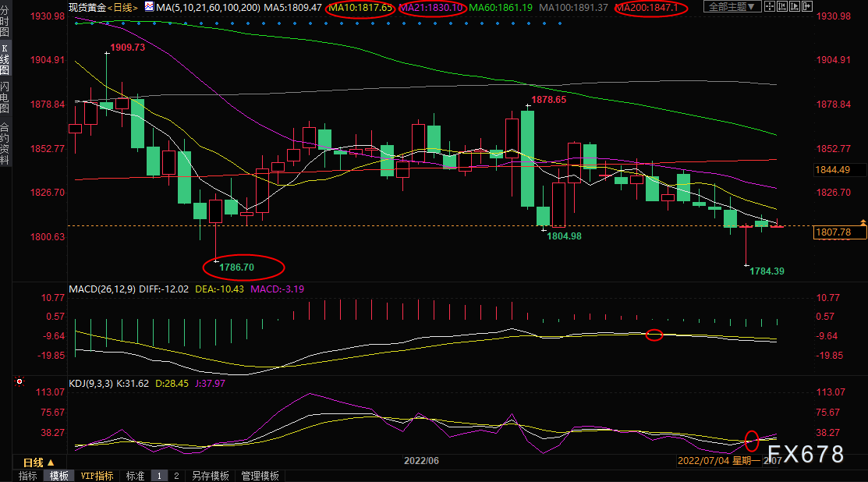Click the jump-to-start range icon
868x482 pixels.
(782, 6)
